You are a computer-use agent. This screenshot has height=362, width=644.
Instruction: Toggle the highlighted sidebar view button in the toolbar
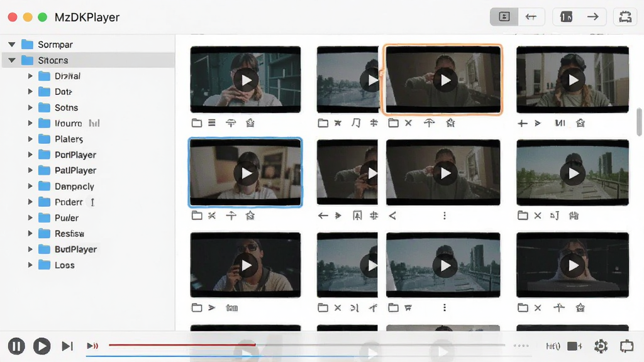(504, 17)
